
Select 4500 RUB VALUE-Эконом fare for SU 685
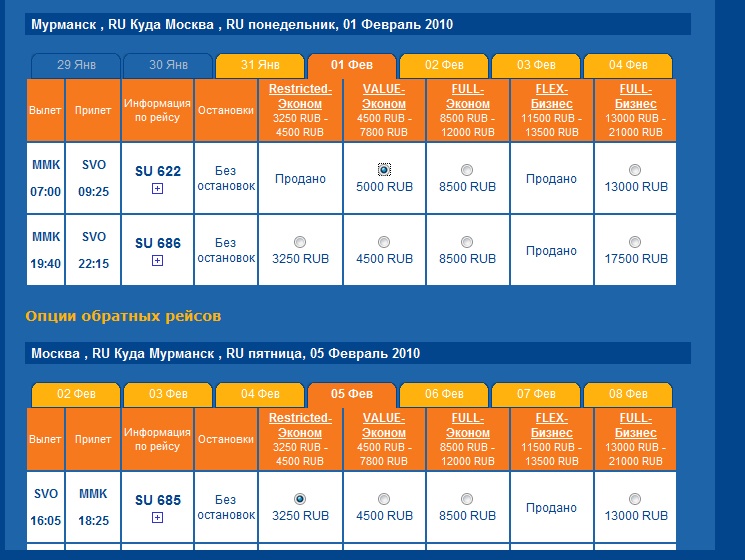pos(384,499)
